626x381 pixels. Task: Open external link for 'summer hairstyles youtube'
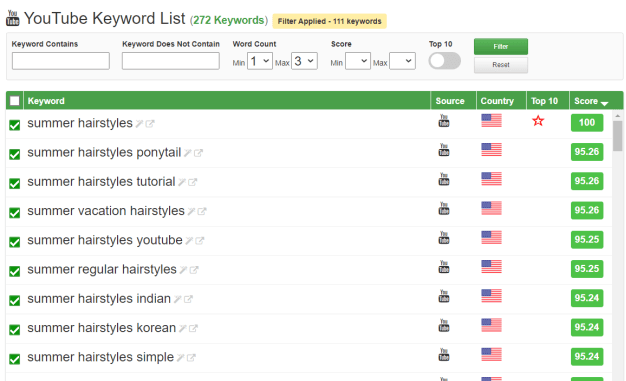pos(200,240)
